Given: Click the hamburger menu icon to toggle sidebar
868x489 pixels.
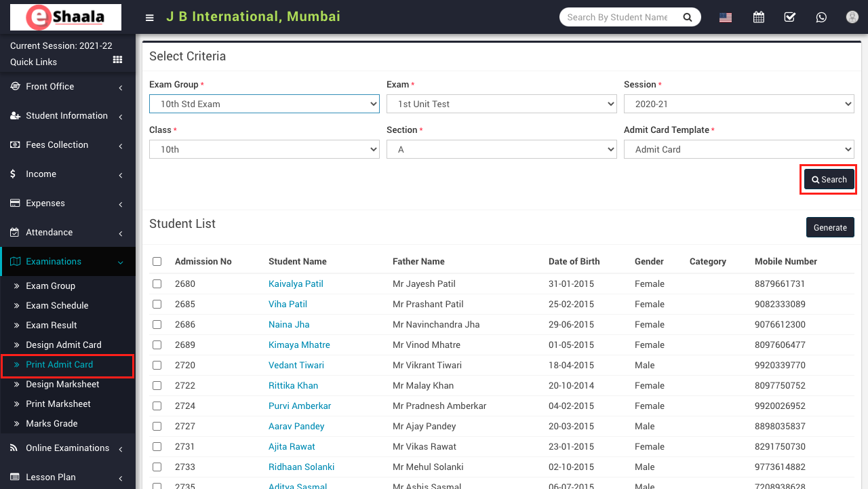Looking at the screenshot, I should tap(150, 18).
